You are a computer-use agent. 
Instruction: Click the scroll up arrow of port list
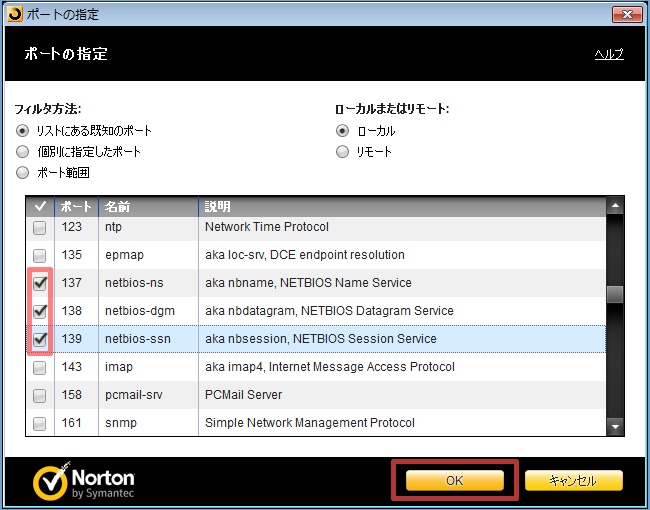pos(616,206)
